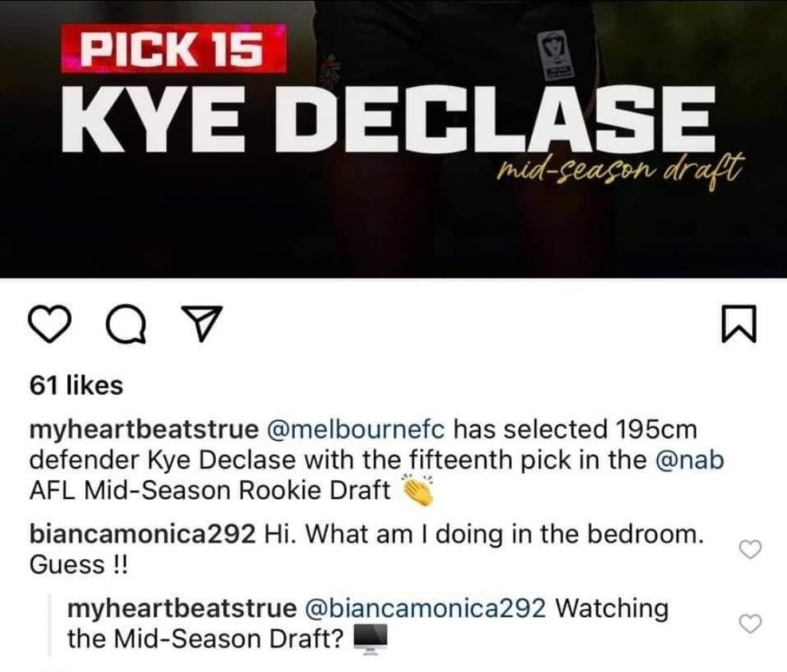Open comments via the speech bubble icon

126,324
